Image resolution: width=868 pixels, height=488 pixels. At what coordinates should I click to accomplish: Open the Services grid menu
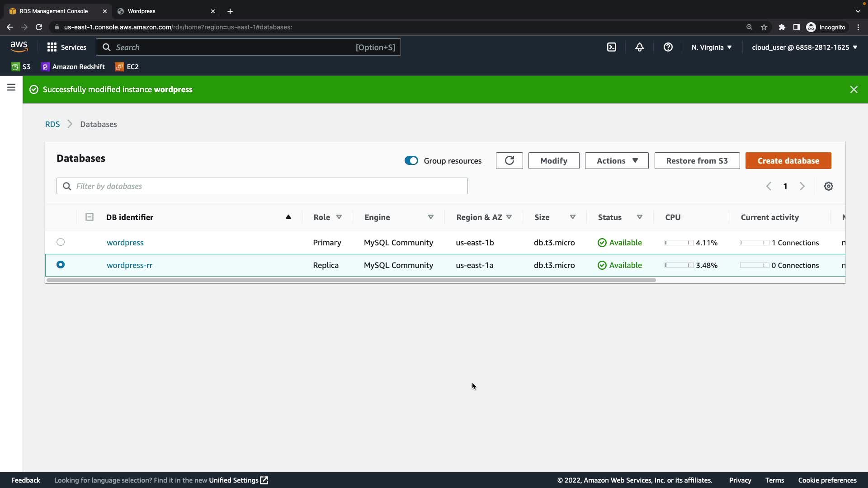pos(66,47)
